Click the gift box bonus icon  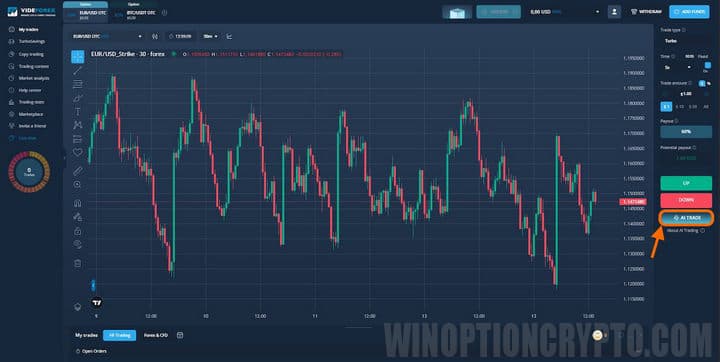tap(457, 12)
